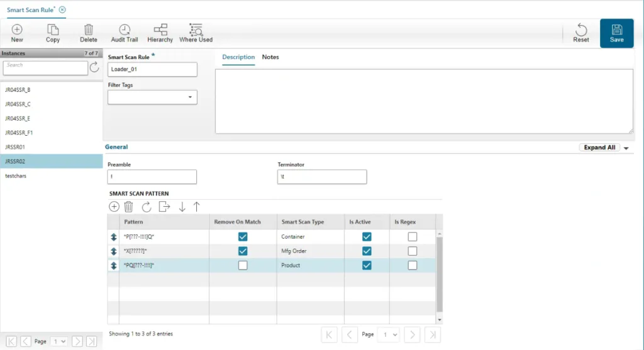Save the smart scan rule
Image resolution: width=644 pixels, height=350 pixels.
click(616, 33)
